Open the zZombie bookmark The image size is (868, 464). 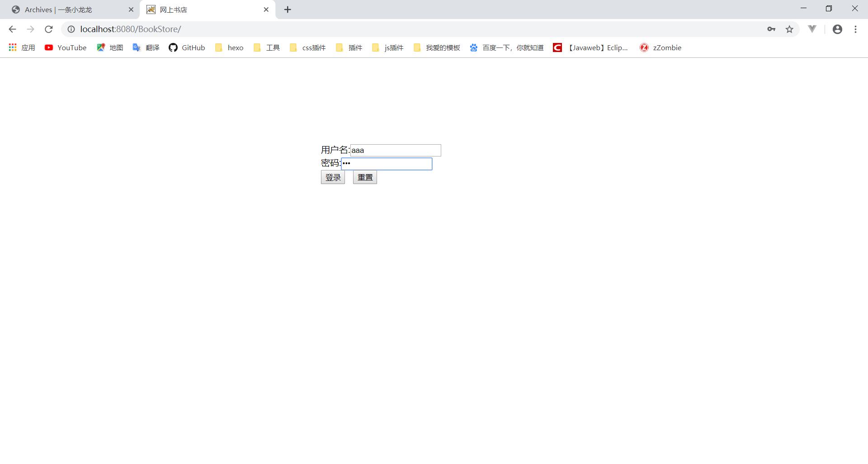660,47
